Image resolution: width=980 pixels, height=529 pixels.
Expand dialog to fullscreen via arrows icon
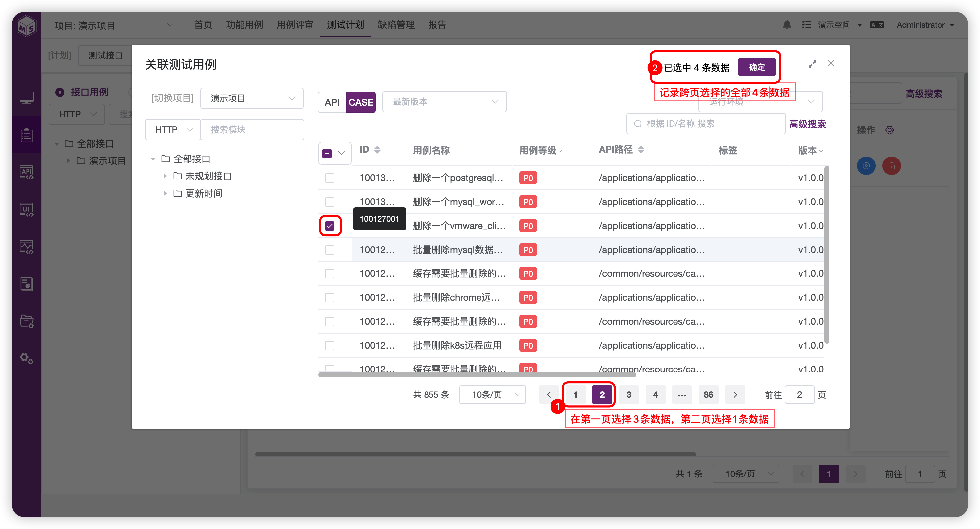[812, 64]
